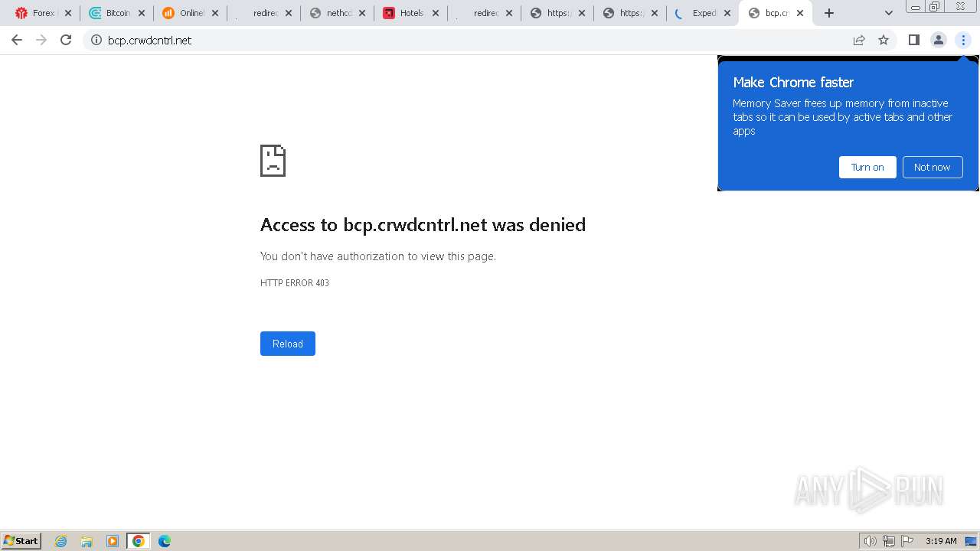Image resolution: width=980 pixels, height=551 pixels.
Task: Open the Windows Start menu
Action: point(21,541)
